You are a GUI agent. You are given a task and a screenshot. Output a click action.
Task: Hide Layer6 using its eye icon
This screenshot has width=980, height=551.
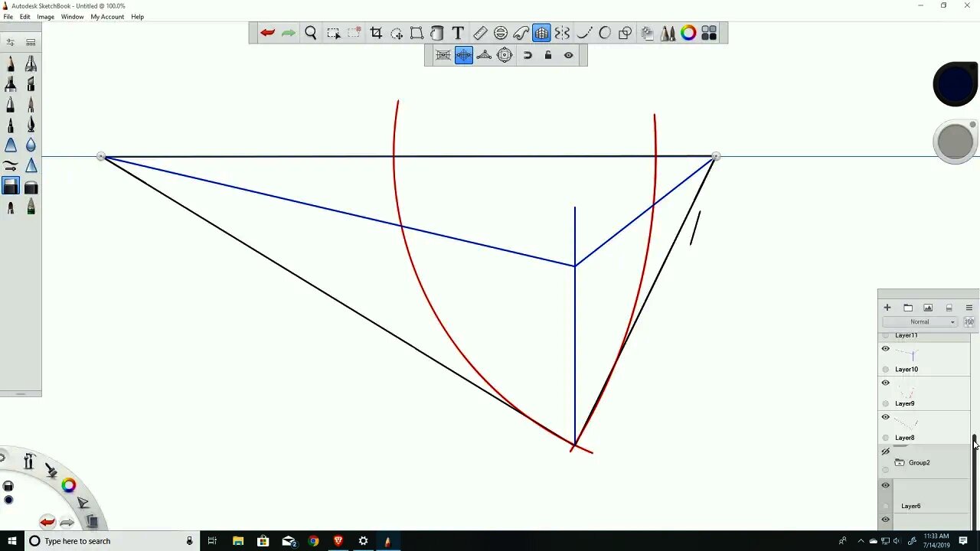[886, 485]
